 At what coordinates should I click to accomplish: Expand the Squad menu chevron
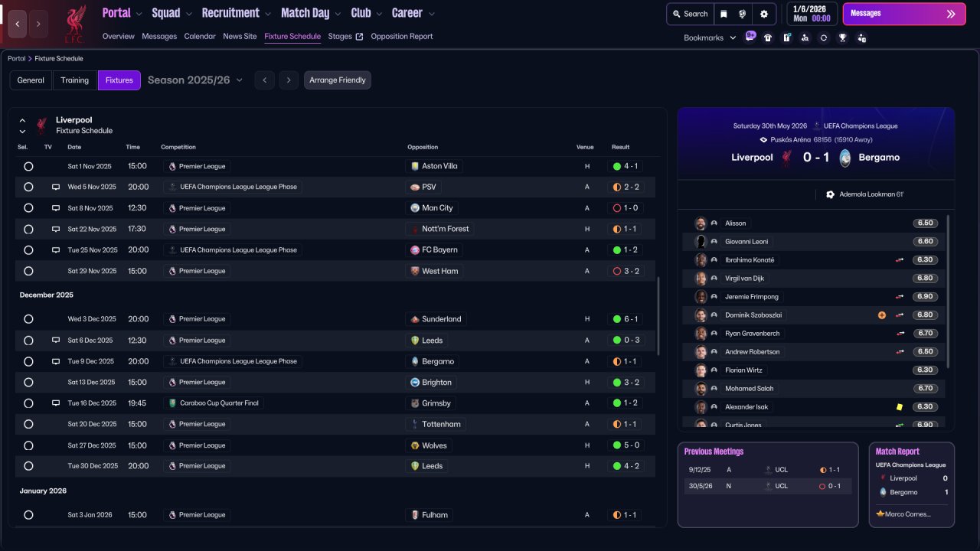188,14
